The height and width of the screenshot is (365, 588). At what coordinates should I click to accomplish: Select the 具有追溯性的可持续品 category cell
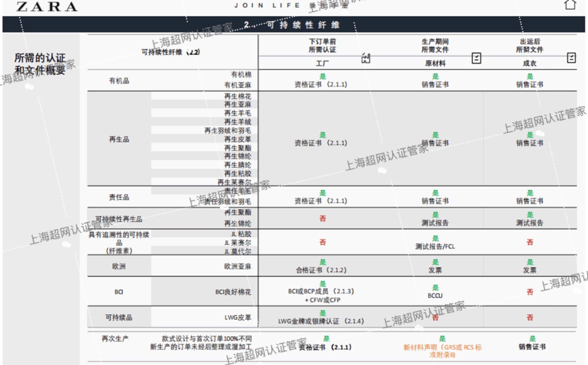[x=119, y=243]
